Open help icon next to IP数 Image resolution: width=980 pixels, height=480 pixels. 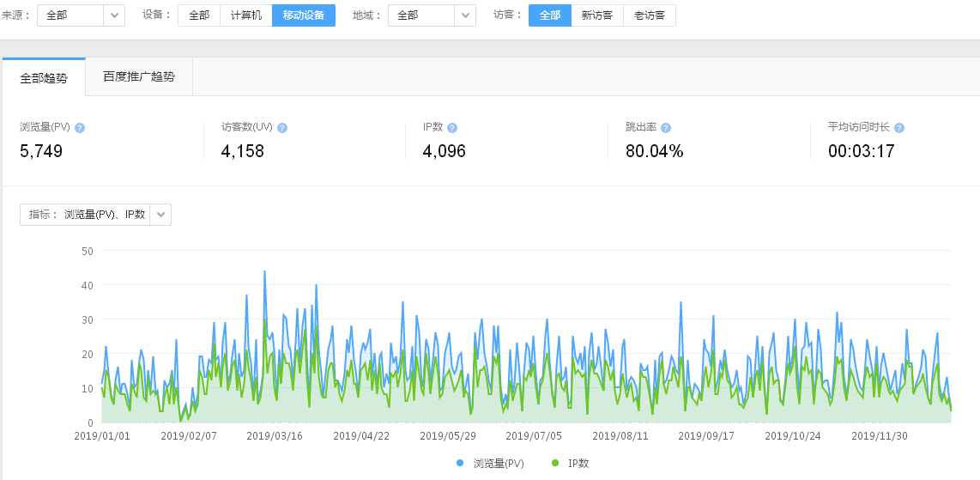point(452,128)
